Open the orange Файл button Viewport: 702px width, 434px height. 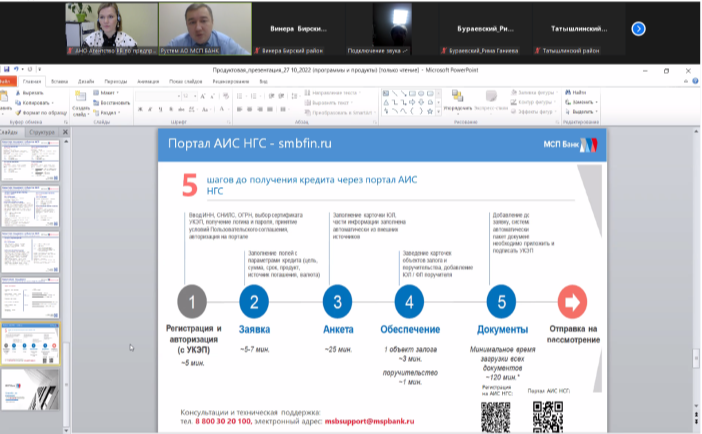(7, 82)
